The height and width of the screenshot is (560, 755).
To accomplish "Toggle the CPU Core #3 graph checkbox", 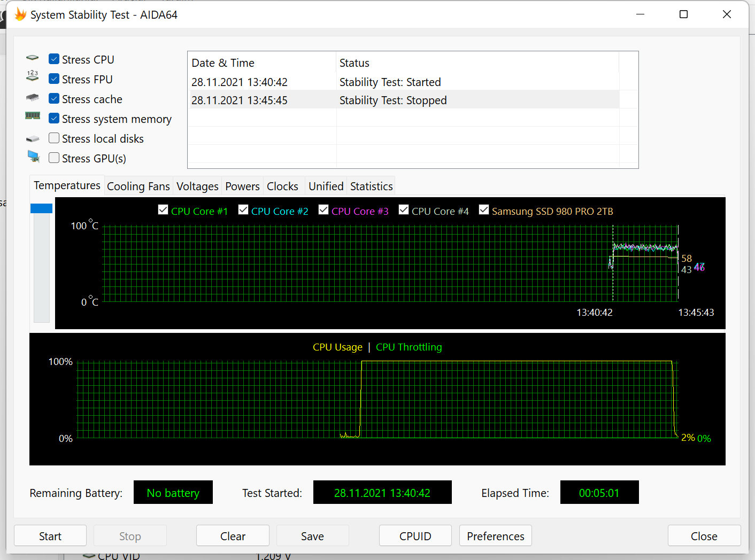I will coord(323,209).
